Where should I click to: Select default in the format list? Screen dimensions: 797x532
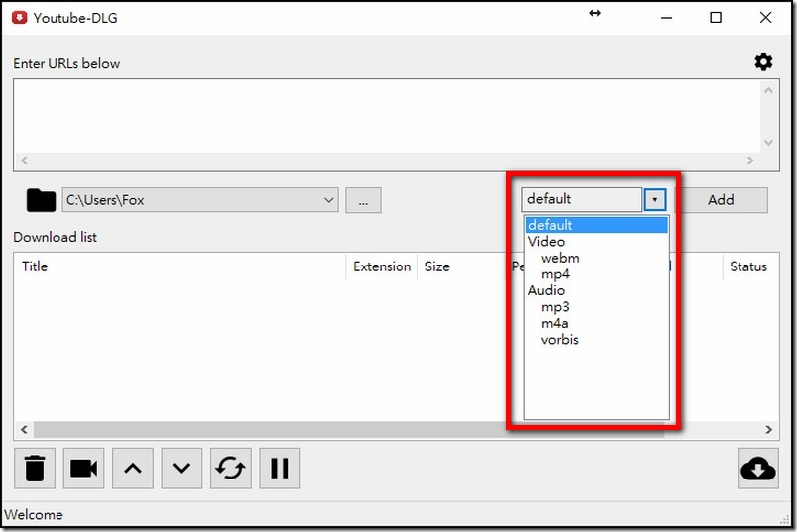pyautogui.click(x=597, y=225)
